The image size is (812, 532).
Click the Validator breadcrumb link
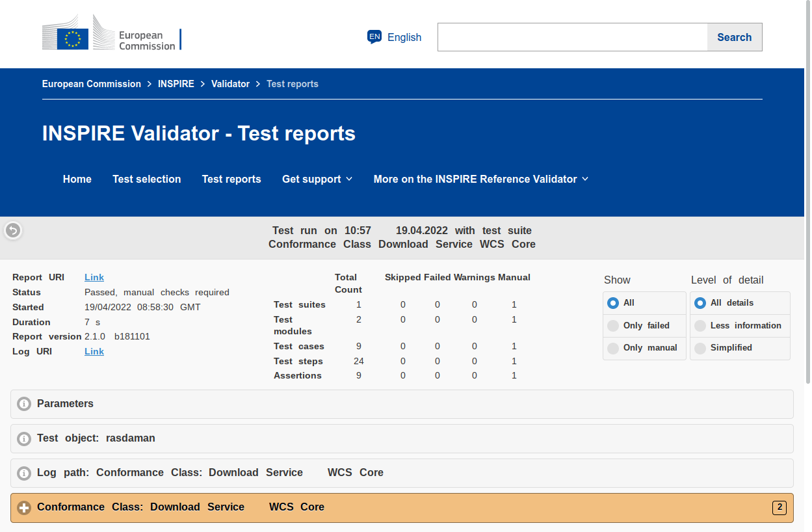tap(230, 84)
